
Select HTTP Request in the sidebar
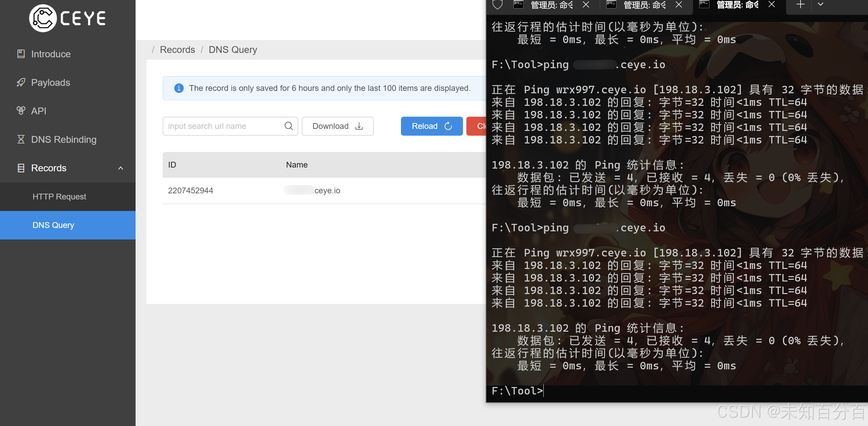point(59,196)
